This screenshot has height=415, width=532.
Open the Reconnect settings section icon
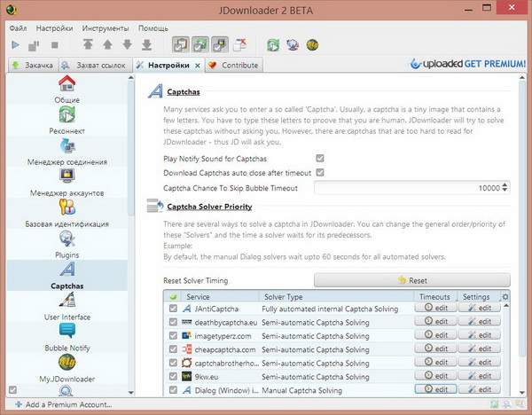(67, 115)
